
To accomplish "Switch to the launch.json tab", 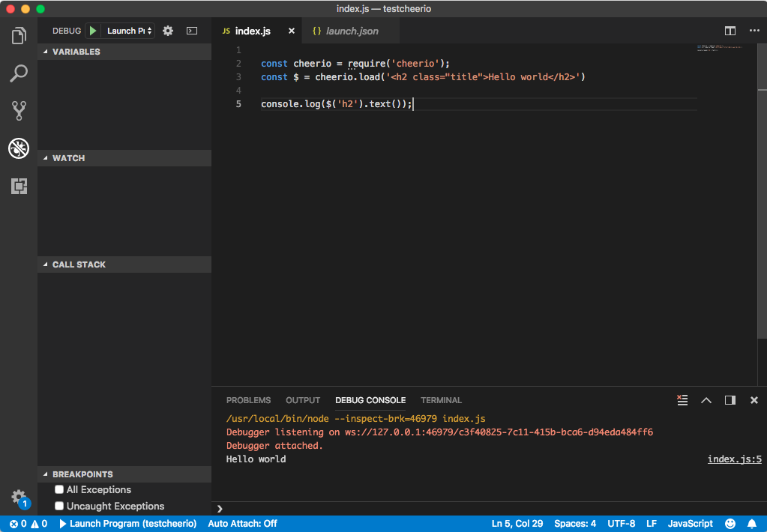I will (x=352, y=31).
